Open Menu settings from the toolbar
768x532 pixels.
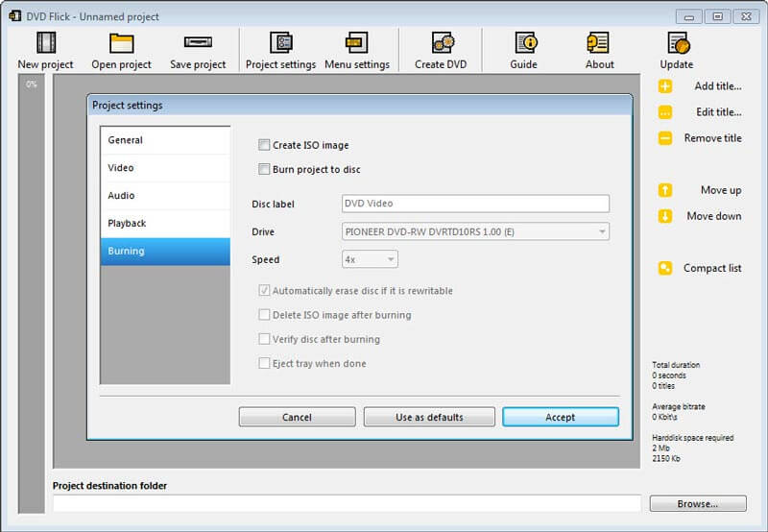click(x=357, y=43)
